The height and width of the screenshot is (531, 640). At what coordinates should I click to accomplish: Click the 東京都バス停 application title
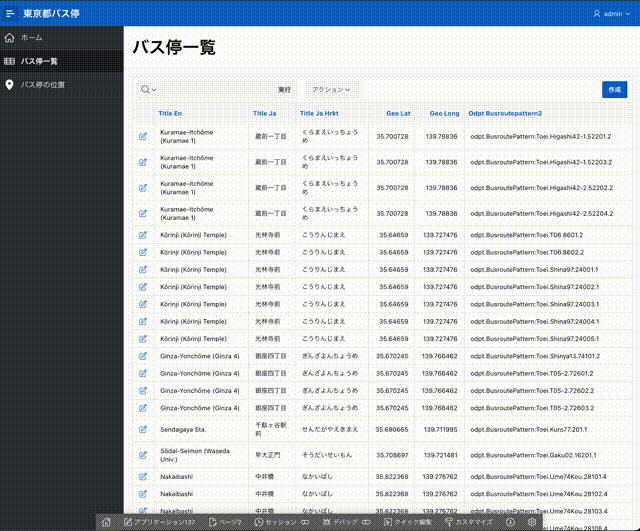tap(51, 13)
